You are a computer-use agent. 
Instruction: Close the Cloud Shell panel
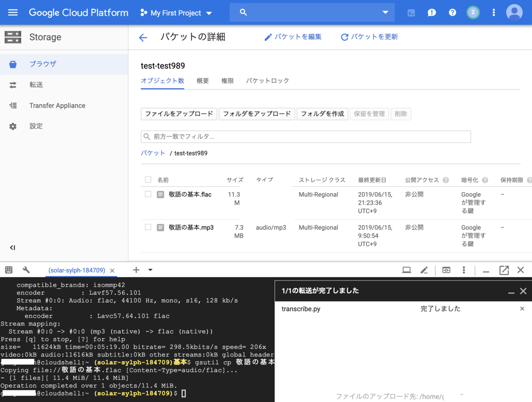tap(521, 270)
